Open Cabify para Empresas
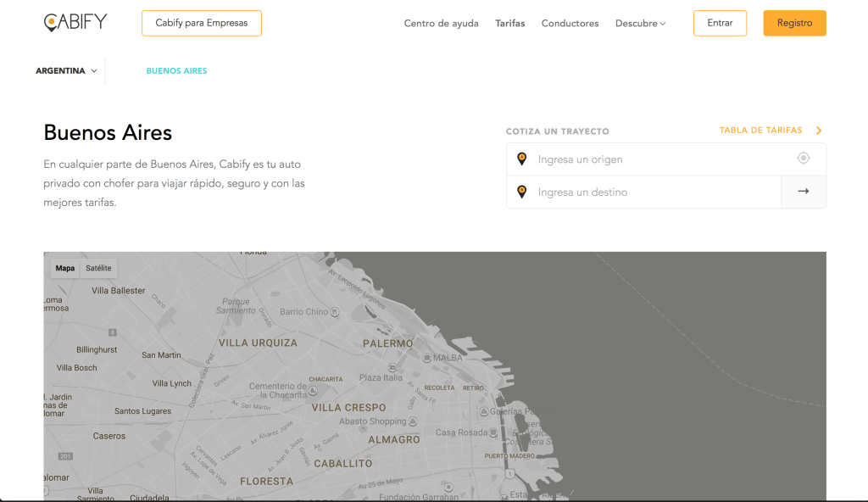This screenshot has width=868, height=502. 201,23
